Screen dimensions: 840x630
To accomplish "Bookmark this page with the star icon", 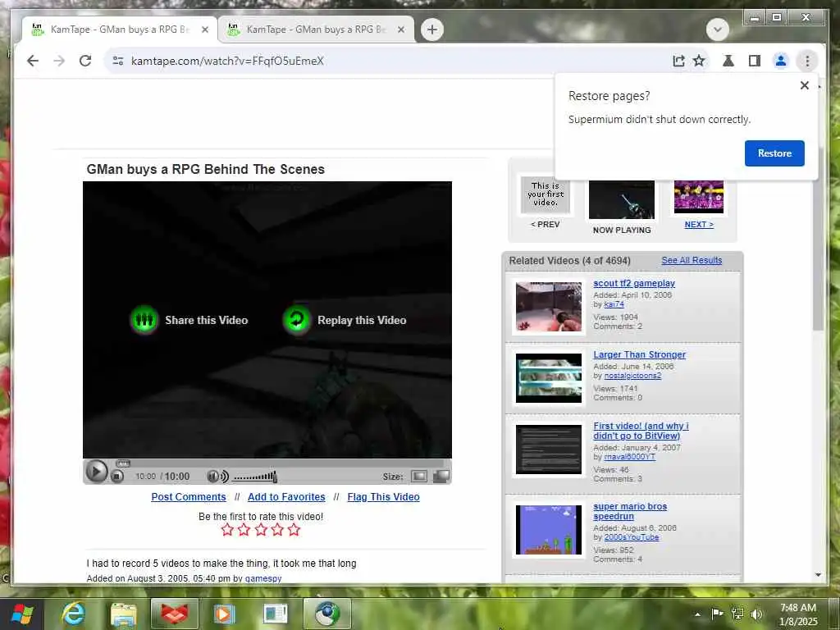I will [699, 61].
